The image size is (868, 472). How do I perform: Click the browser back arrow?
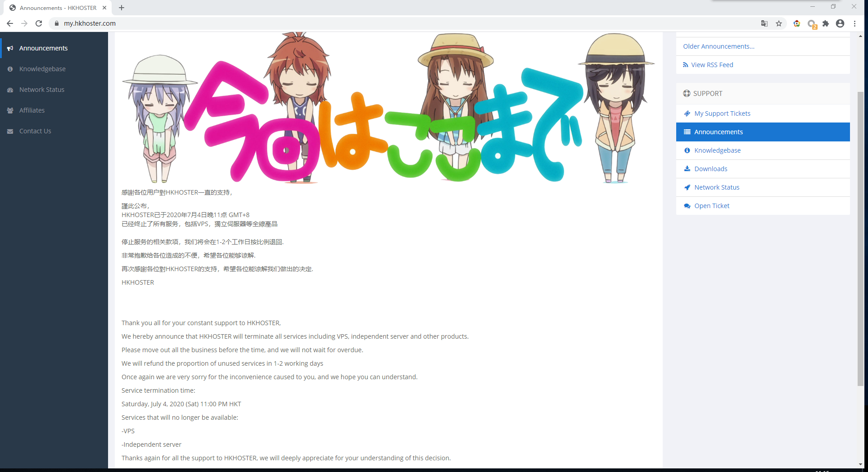(10, 23)
